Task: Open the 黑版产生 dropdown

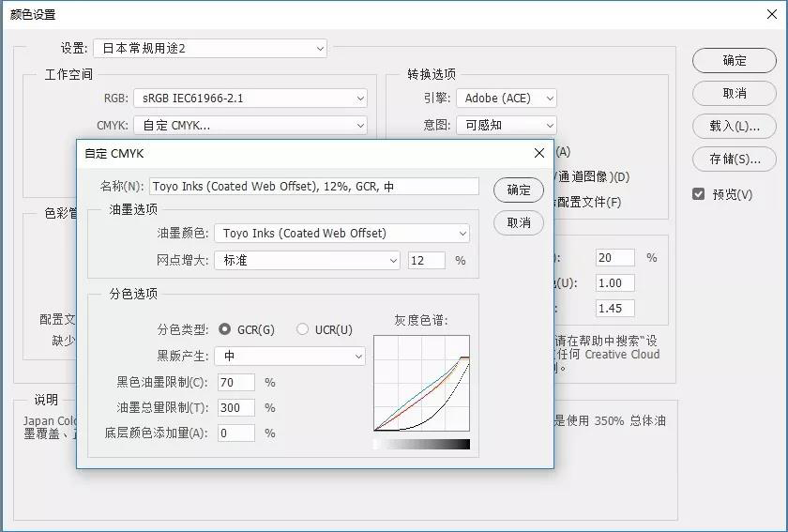Action: tap(290, 357)
